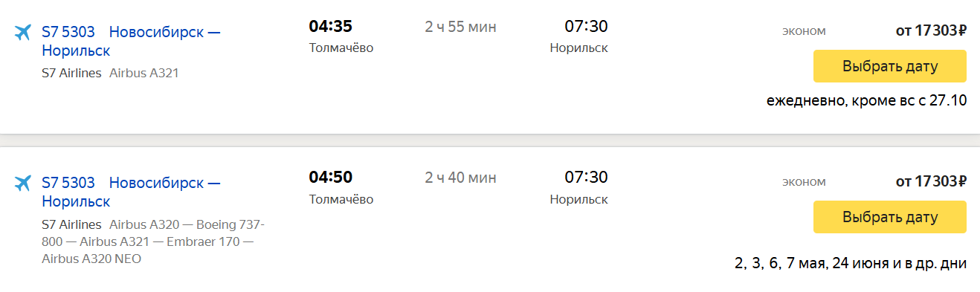The image size is (980, 292).
Task: Click '2, 3, 6, 7 мая, 24 июня и в др. дни' text
Action: [851, 264]
